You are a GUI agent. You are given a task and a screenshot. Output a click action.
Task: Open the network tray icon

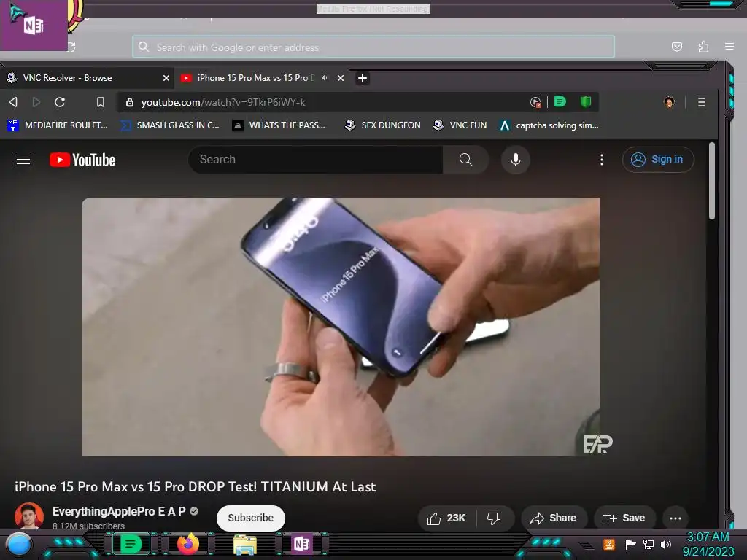pos(649,544)
